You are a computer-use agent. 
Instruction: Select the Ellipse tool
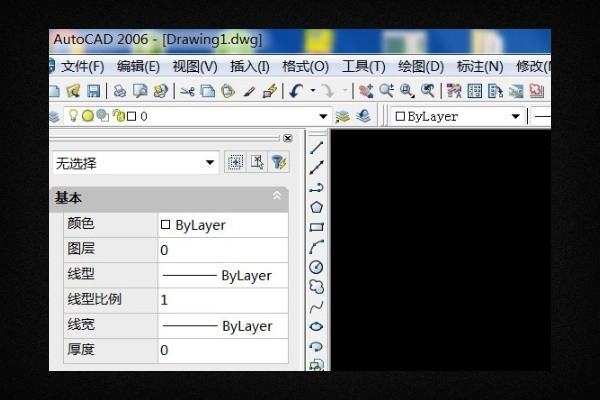tap(316, 327)
